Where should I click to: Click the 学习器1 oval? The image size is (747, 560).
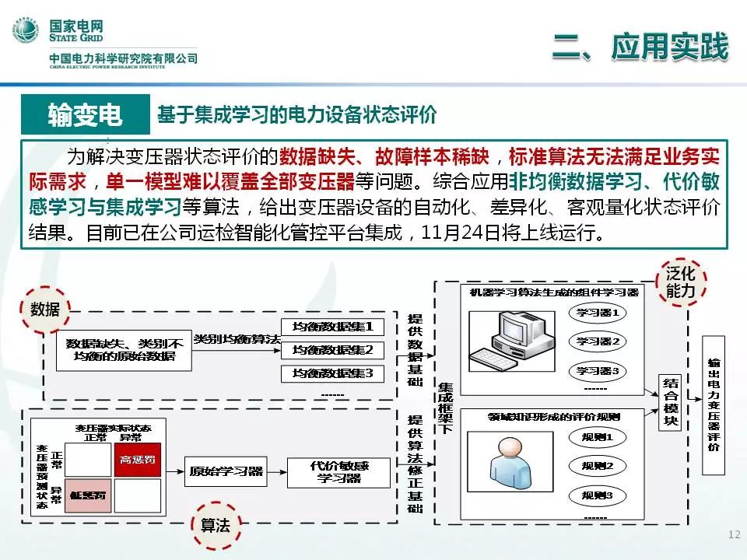click(x=598, y=313)
